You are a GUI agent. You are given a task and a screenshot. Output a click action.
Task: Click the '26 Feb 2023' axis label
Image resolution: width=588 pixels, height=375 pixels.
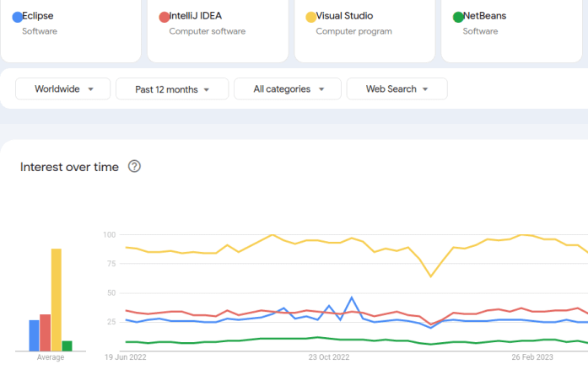click(x=532, y=357)
